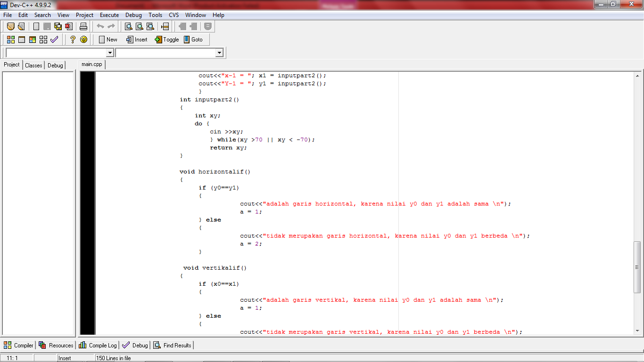Close the file using the red X page icon
Screen dimensions: 644x362
point(69,26)
